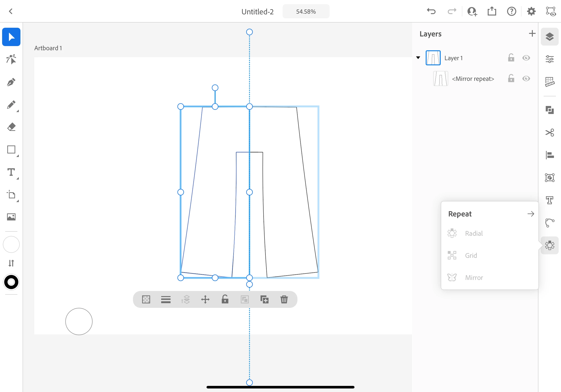Select the Type tool
This screenshot has width=561, height=392.
click(x=11, y=172)
